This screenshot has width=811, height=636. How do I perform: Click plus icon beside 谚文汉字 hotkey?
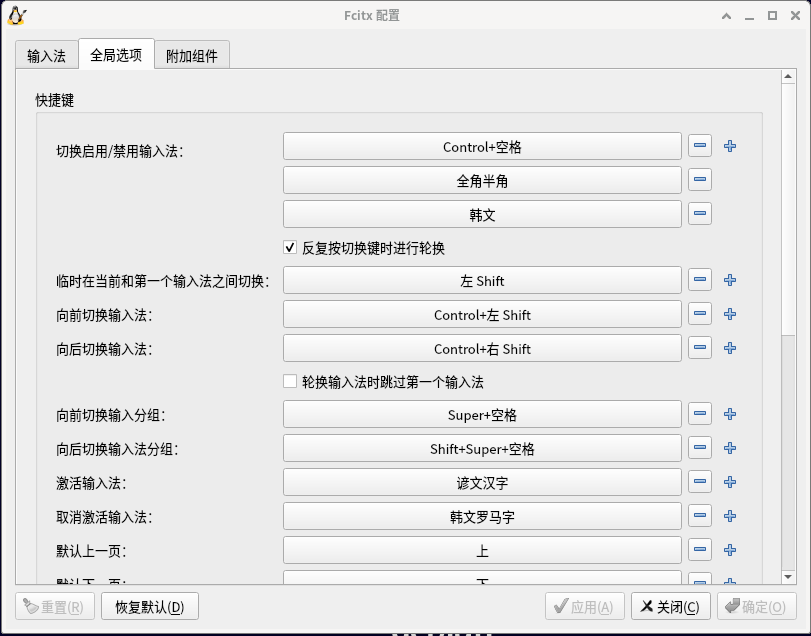point(730,482)
